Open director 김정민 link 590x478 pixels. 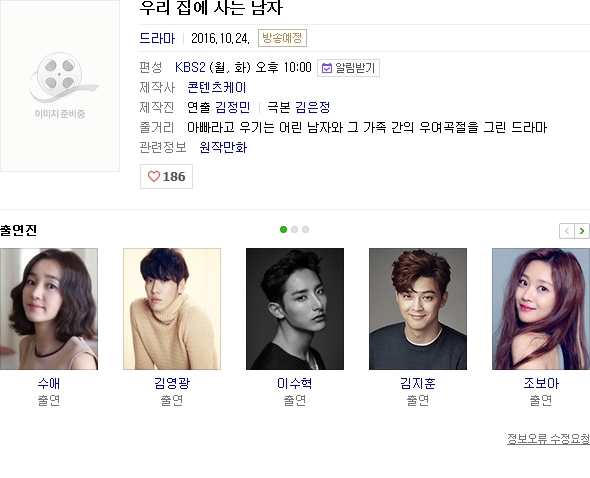tap(233, 107)
